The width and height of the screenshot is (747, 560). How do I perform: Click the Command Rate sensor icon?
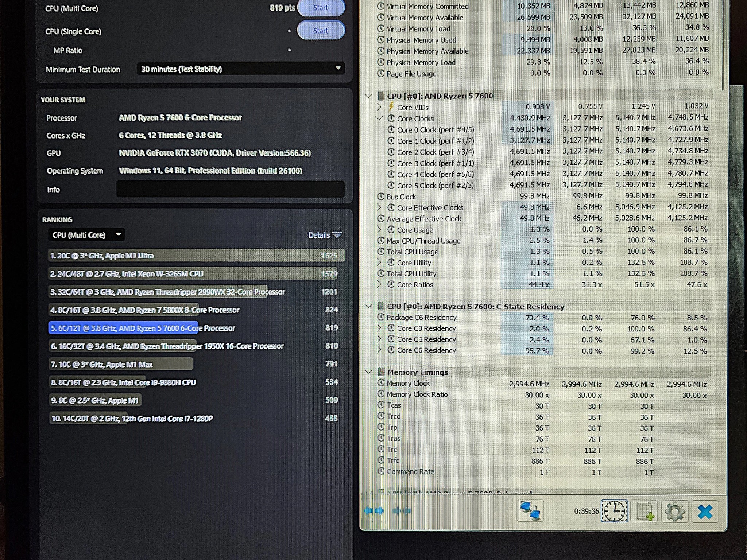(381, 471)
